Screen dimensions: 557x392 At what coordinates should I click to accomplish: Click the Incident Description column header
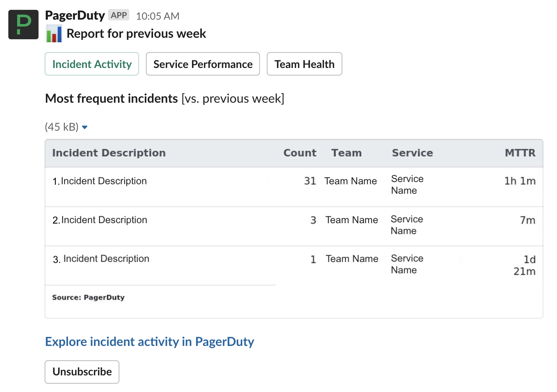tap(109, 153)
